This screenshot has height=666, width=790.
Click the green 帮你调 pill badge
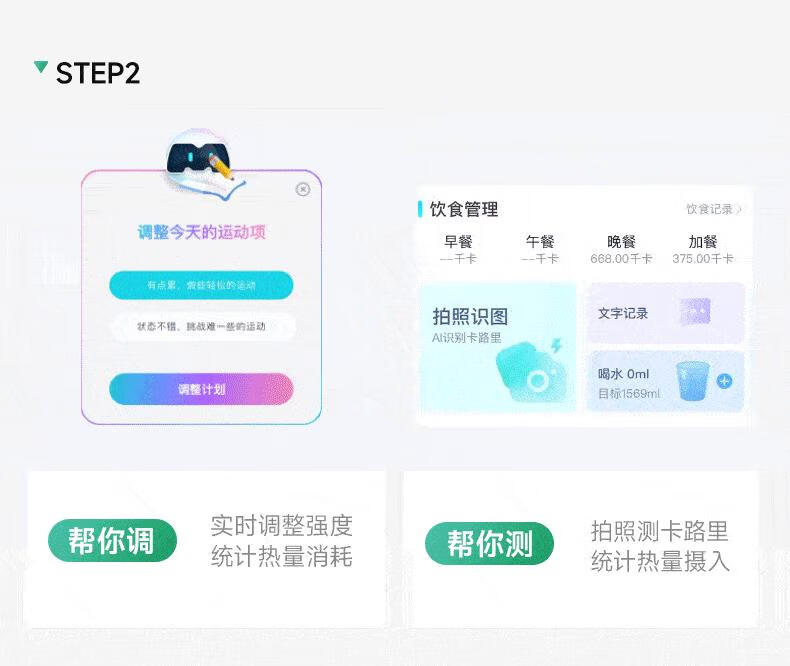click(112, 541)
